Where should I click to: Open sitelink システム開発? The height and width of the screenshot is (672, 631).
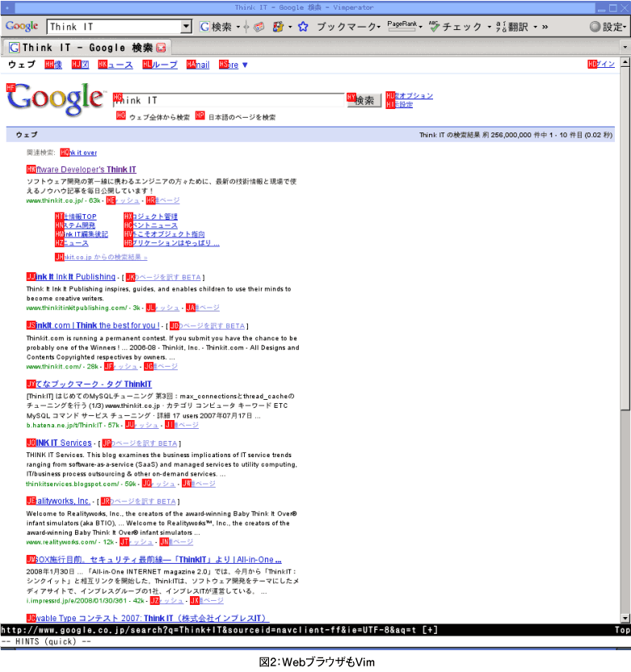75,225
